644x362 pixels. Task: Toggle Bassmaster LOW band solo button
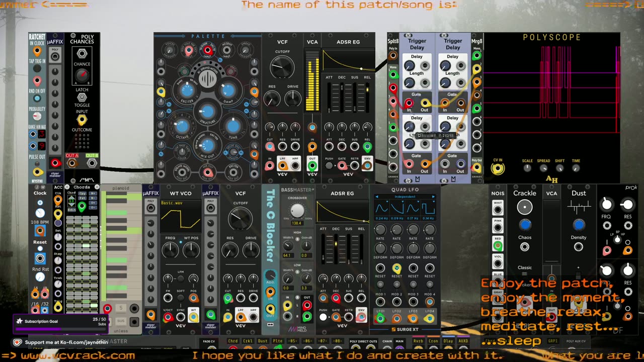[298, 271]
